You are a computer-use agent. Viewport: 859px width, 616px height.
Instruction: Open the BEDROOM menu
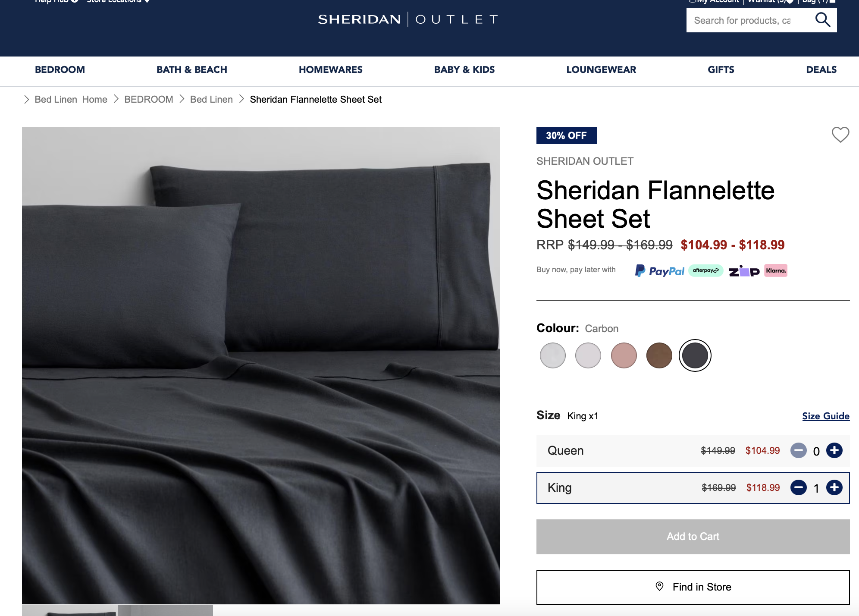pyautogui.click(x=60, y=69)
